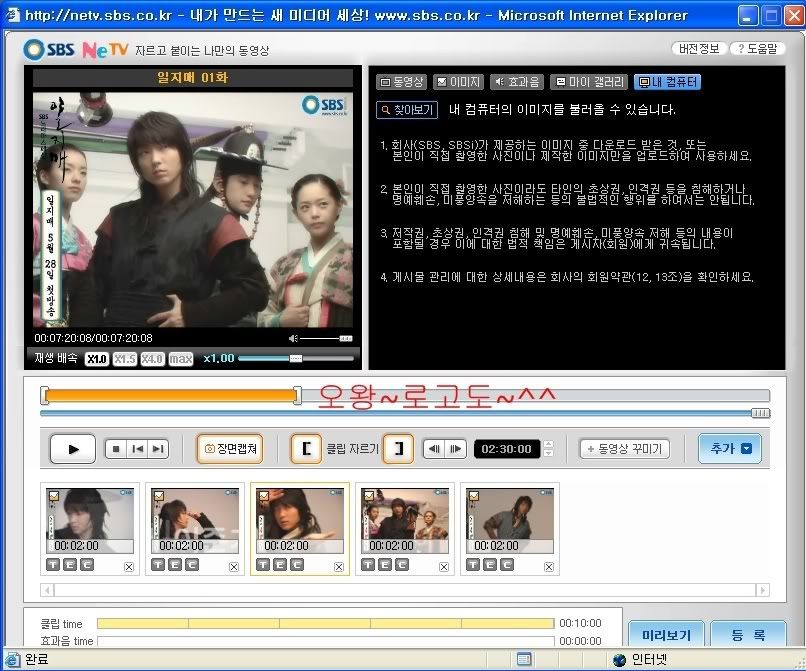806x671 pixels.
Task: Open the E effect option on the third clip
Action: tap(280, 565)
